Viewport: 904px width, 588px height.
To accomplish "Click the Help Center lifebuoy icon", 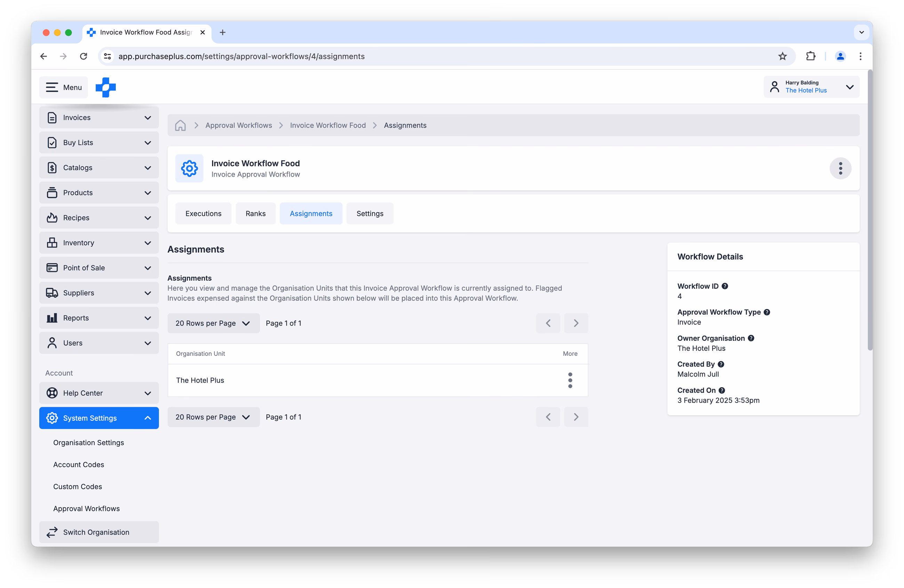I will (52, 394).
